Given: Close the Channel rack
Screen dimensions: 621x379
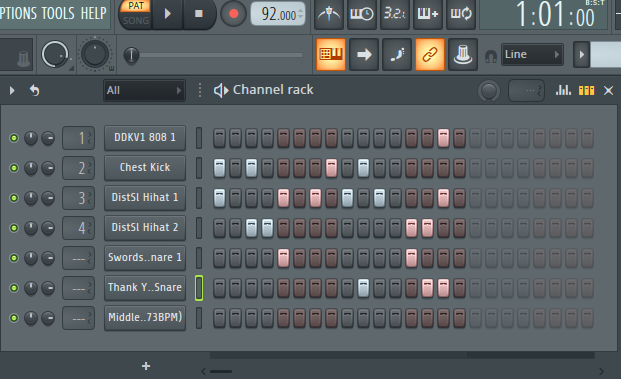Looking at the screenshot, I should [x=608, y=91].
